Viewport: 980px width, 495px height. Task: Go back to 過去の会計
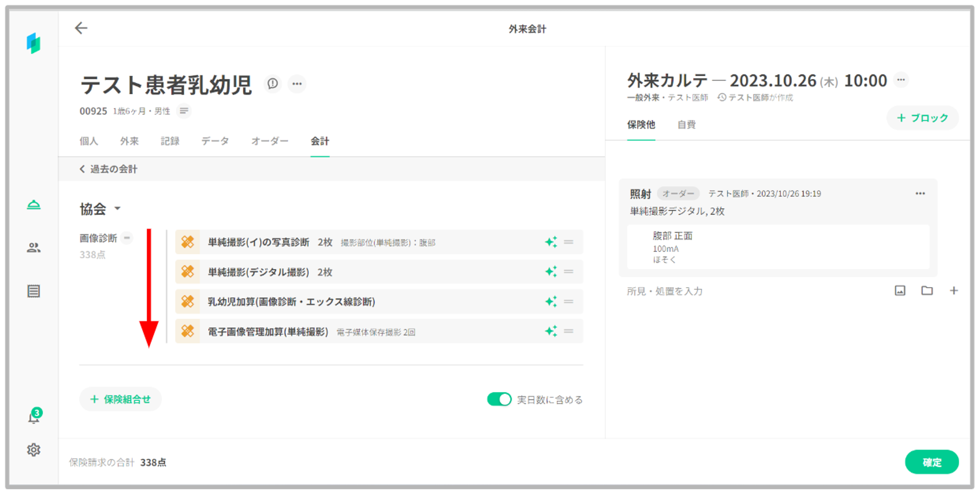[x=109, y=169]
